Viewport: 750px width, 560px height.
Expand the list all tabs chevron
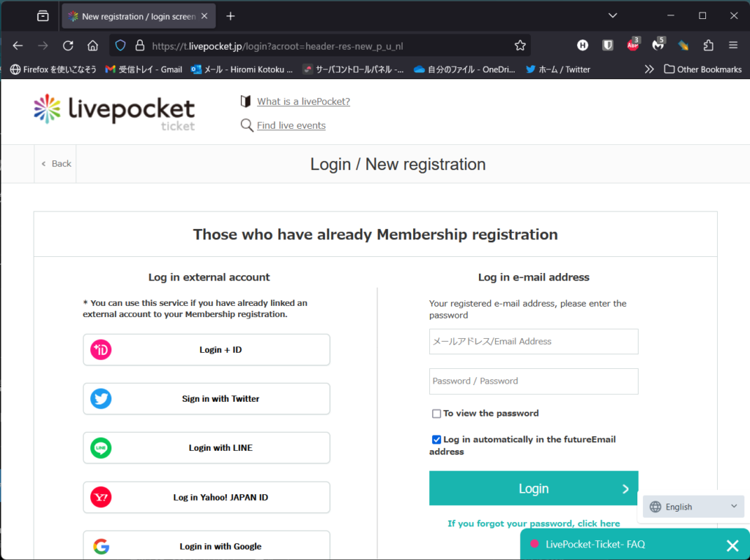click(x=612, y=15)
